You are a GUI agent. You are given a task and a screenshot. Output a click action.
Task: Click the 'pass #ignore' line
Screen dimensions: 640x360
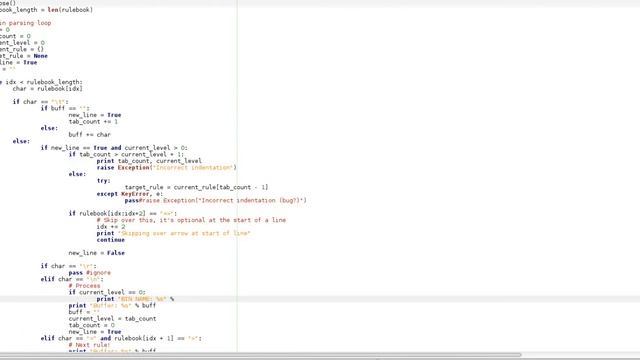(89, 273)
